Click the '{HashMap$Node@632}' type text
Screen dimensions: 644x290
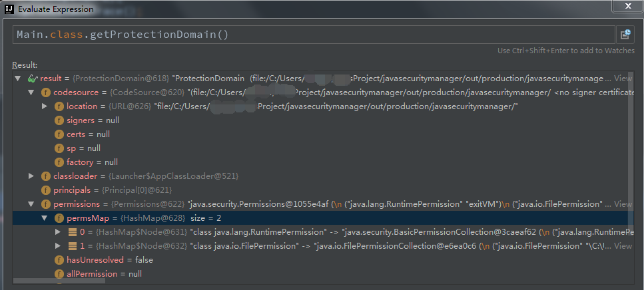click(141, 246)
